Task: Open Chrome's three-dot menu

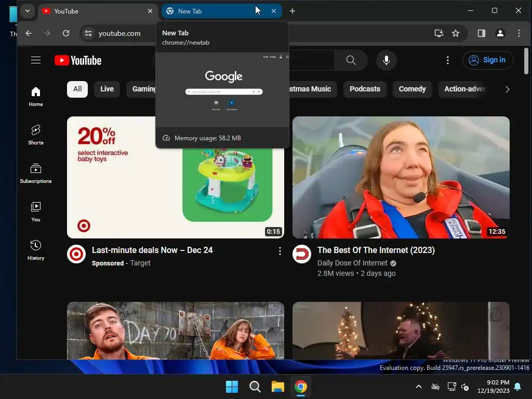Action: (519, 33)
